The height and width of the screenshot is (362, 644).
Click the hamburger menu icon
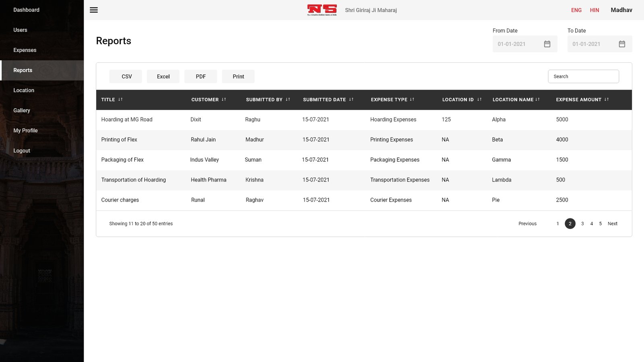pos(94,10)
